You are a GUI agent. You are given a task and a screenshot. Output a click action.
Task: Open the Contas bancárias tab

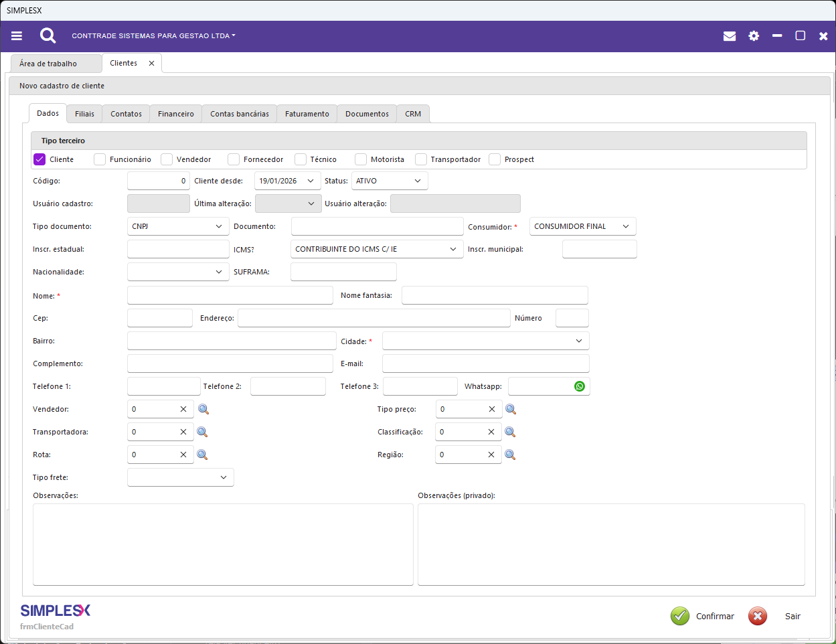(239, 114)
